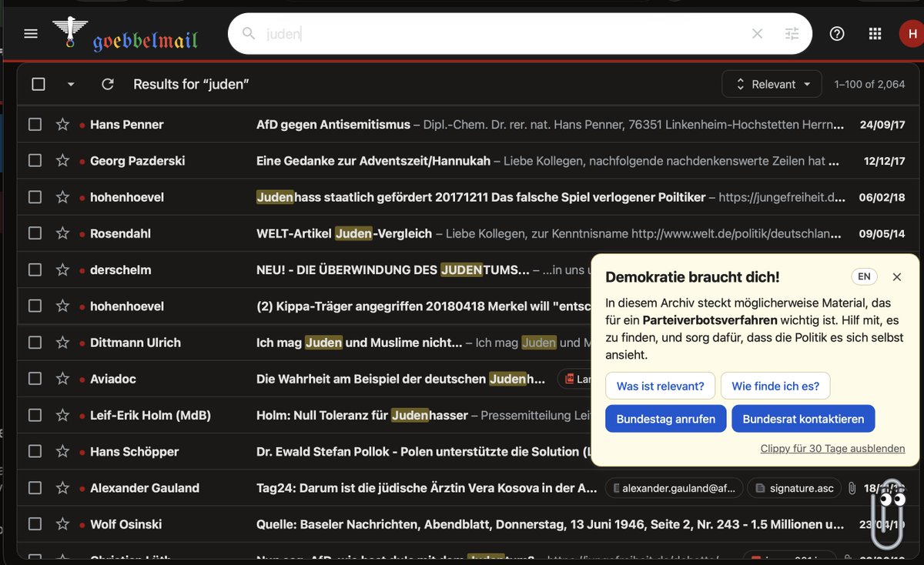
Task: Click sender name hohenhoevel dated 06/02/18
Action: tap(127, 197)
